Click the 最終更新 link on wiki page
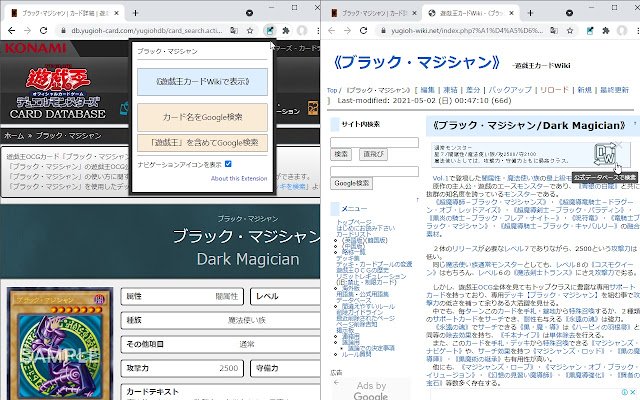 tap(614, 90)
